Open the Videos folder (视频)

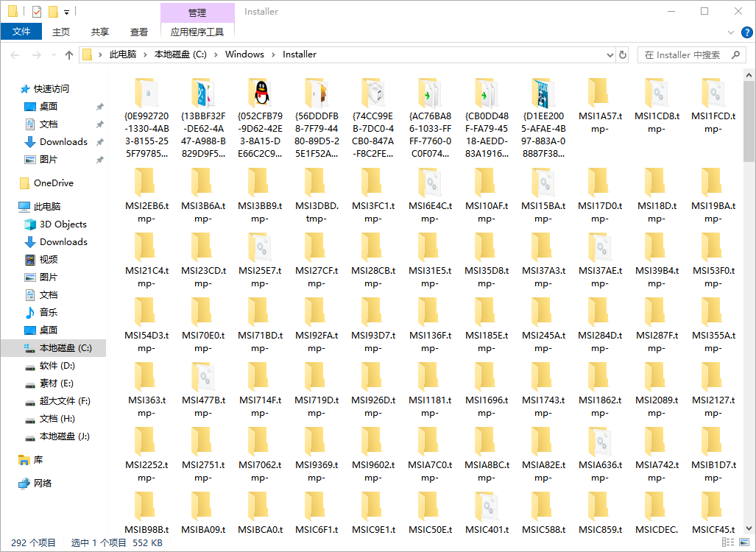pyautogui.click(x=41, y=259)
